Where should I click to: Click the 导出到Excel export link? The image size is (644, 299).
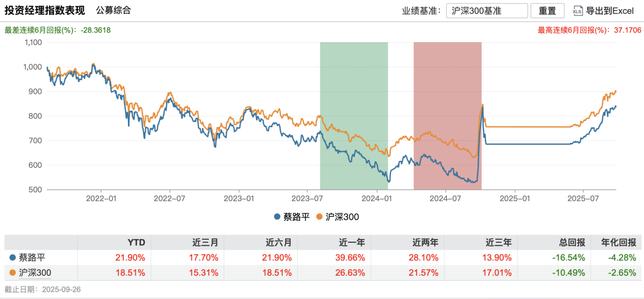pos(610,11)
